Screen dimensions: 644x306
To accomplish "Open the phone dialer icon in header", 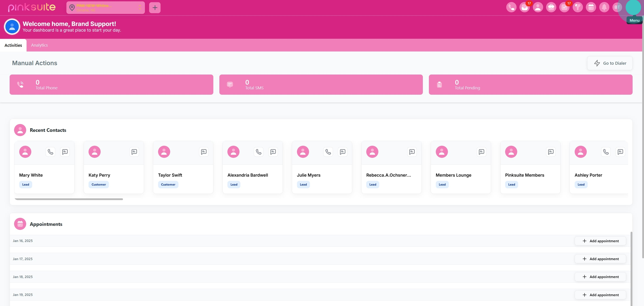I will pos(511,7).
